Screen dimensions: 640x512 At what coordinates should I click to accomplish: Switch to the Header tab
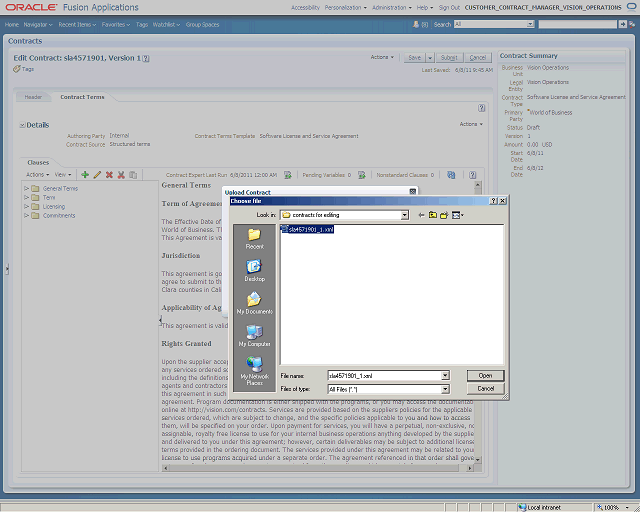(33, 97)
